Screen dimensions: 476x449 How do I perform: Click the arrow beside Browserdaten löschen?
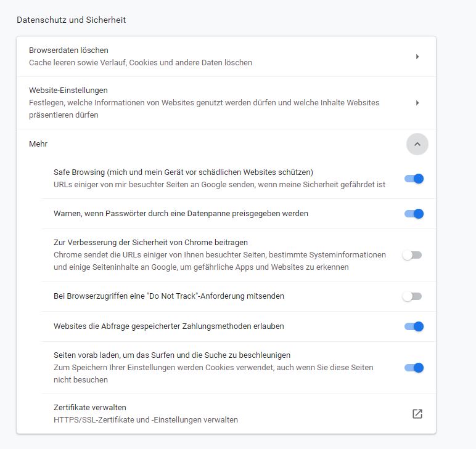(417, 57)
